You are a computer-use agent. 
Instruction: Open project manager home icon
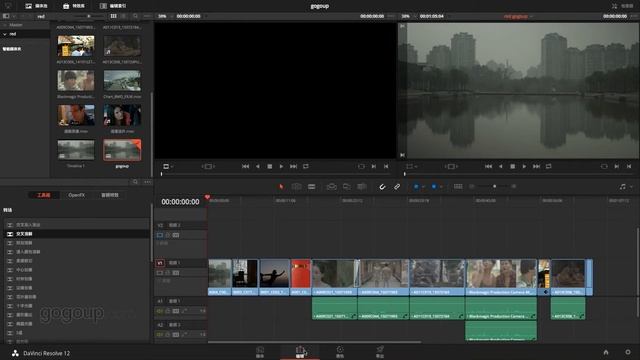point(606,352)
